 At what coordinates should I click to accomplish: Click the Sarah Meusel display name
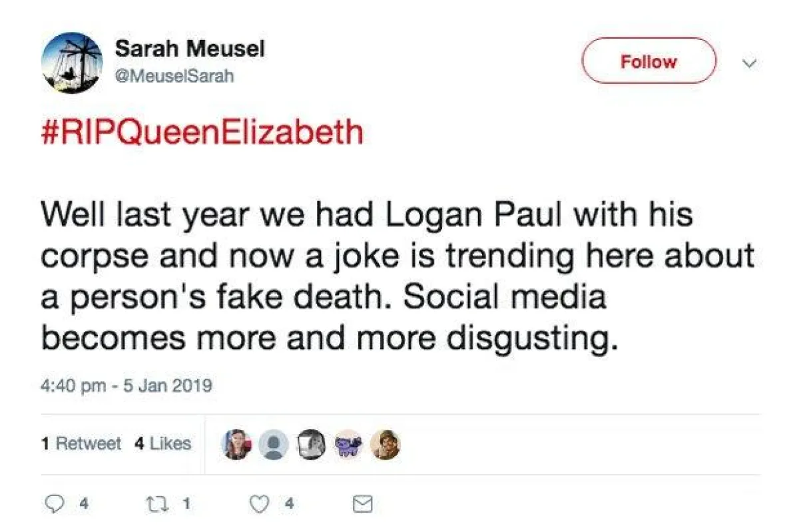[190, 49]
